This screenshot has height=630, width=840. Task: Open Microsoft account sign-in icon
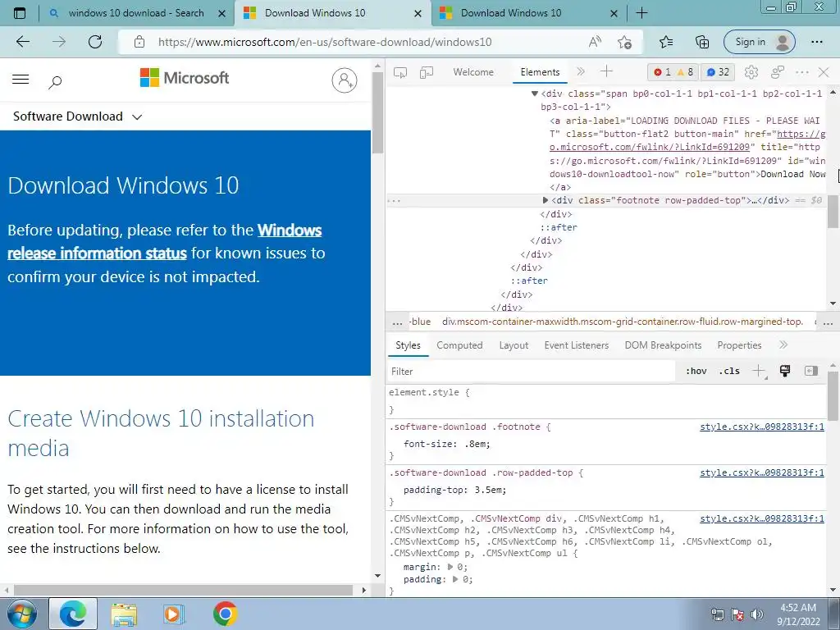pos(345,80)
